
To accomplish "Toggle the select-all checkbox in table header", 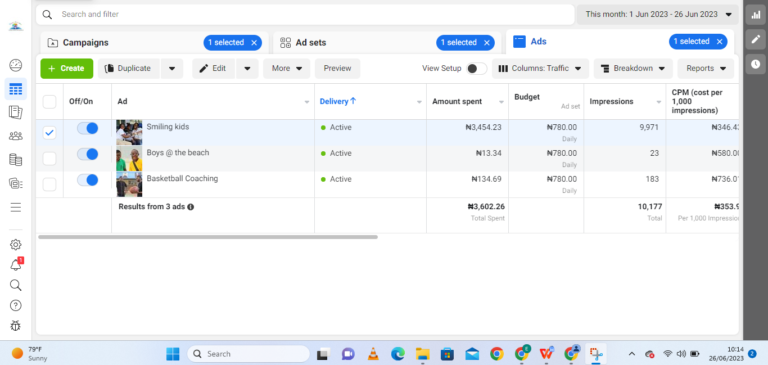I will point(49,102).
